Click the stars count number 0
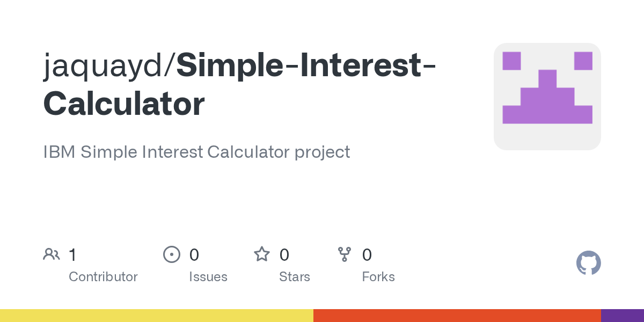 (x=284, y=254)
